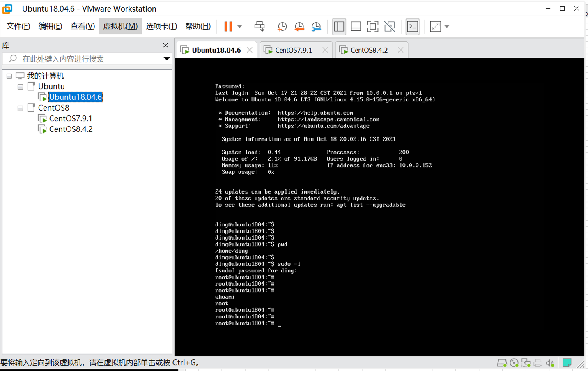Click the /home/ding output line in the terminal

(x=232, y=251)
